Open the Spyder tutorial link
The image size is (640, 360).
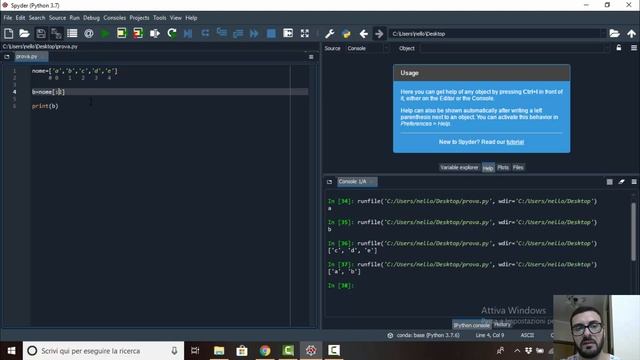click(x=515, y=142)
